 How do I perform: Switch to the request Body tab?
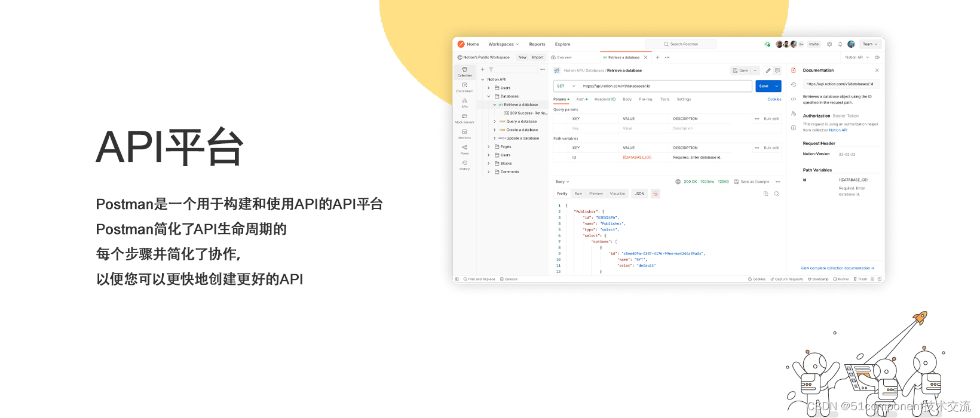click(x=627, y=99)
